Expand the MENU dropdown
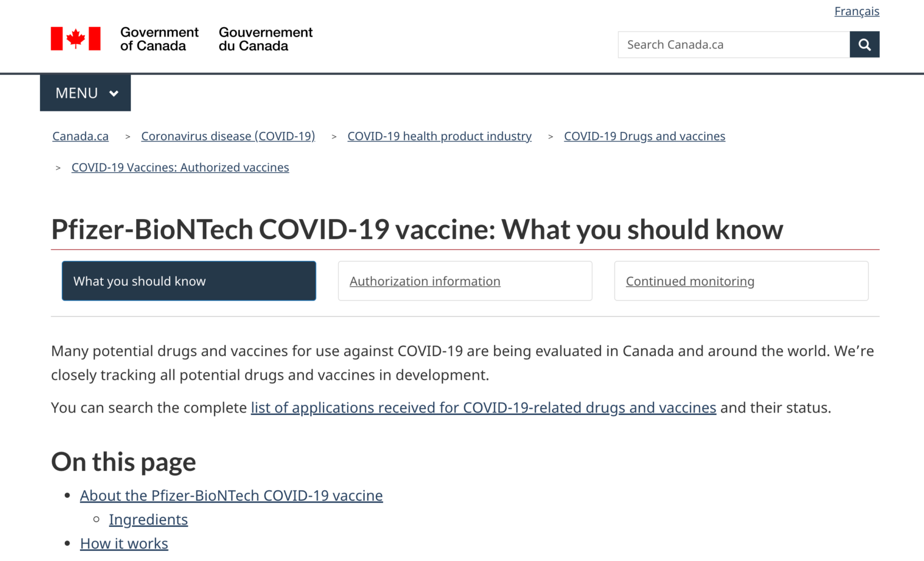The width and height of the screenshot is (924, 561). (85, 93)
